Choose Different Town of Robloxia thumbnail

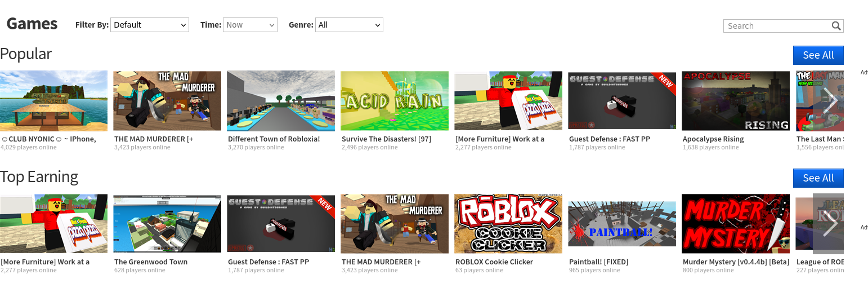click(281, 100)
